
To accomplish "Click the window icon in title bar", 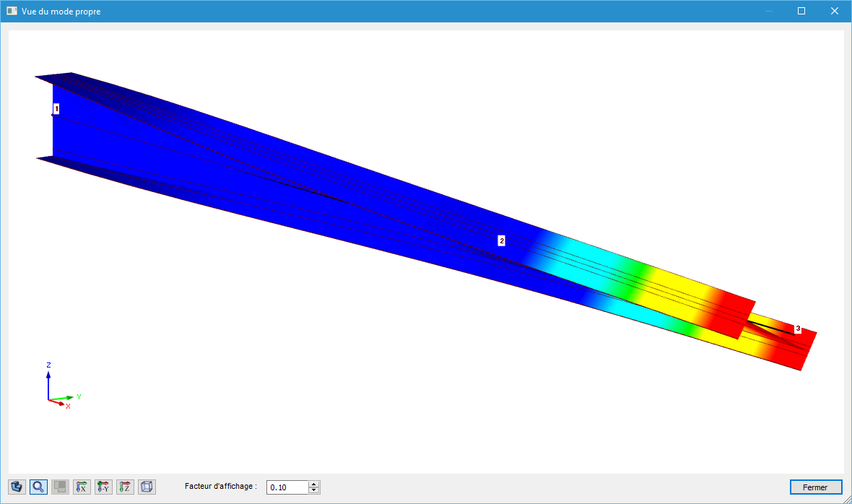I will 12,11.
